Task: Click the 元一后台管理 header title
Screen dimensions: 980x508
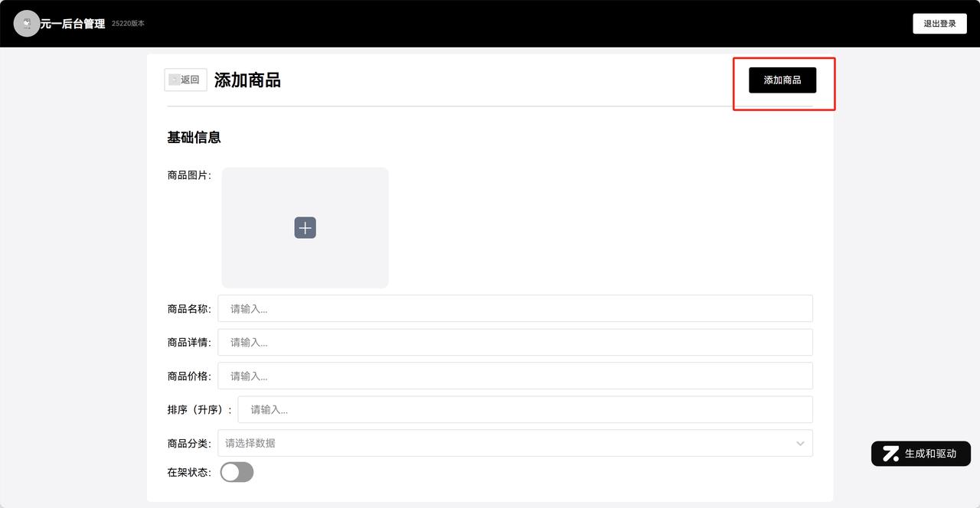Action: click(73, 24)
